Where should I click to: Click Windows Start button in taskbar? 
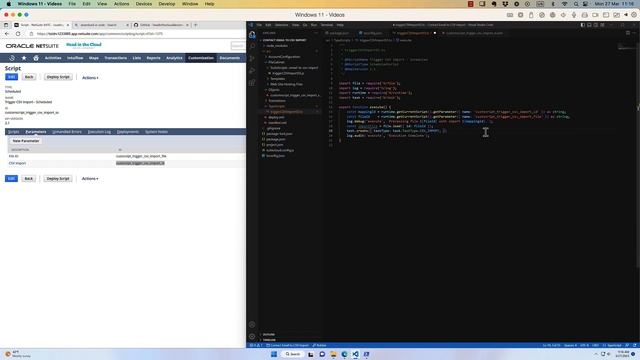tap(274, 354)
